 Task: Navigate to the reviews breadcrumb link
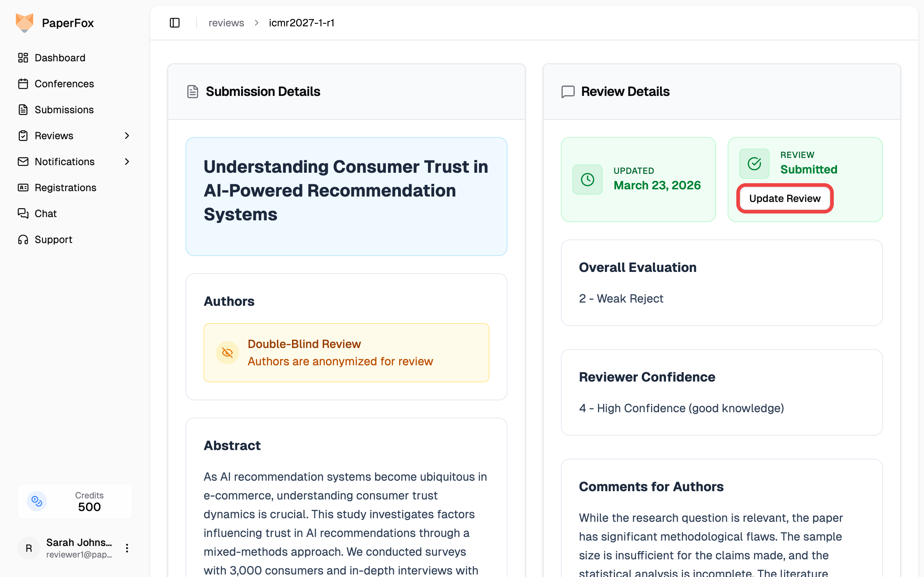(x=226, y=23)
